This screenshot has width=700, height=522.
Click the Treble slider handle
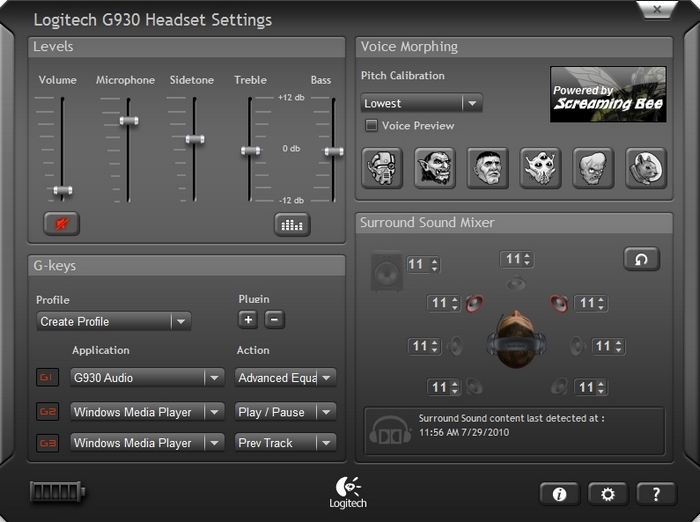click(x=250, y=151)
